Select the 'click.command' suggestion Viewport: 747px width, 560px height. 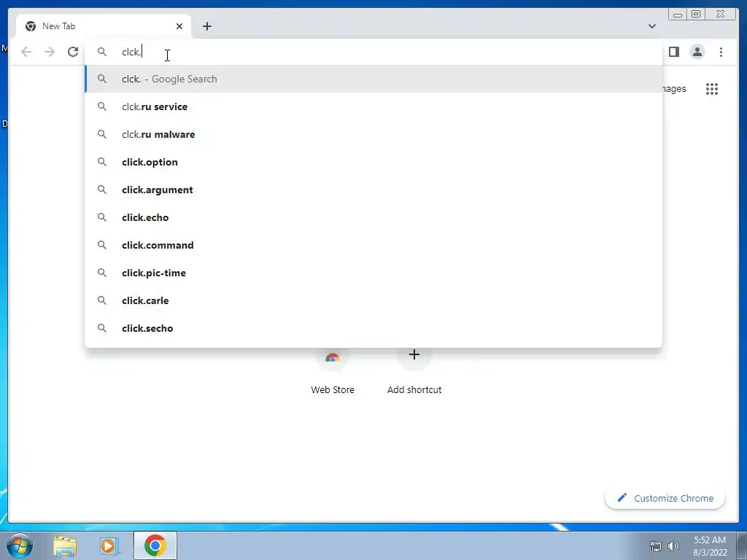coord(373,245)
